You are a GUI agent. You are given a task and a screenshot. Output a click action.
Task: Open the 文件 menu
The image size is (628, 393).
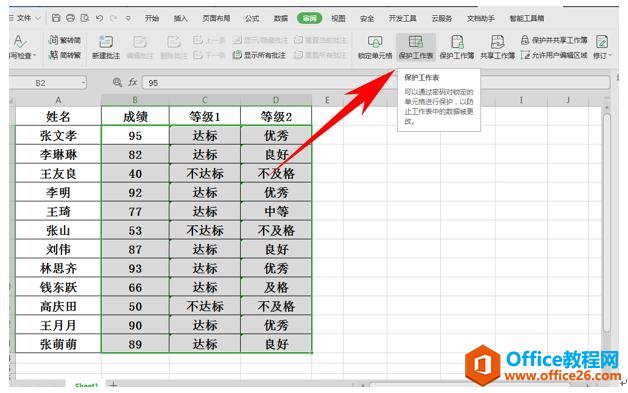[24, 18]
